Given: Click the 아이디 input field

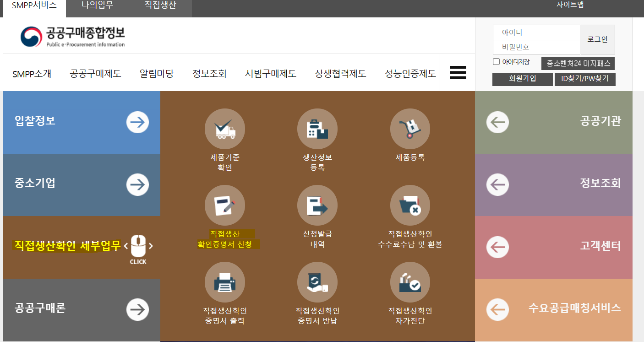Looking at the screenshot, I should tap(536, 32).
